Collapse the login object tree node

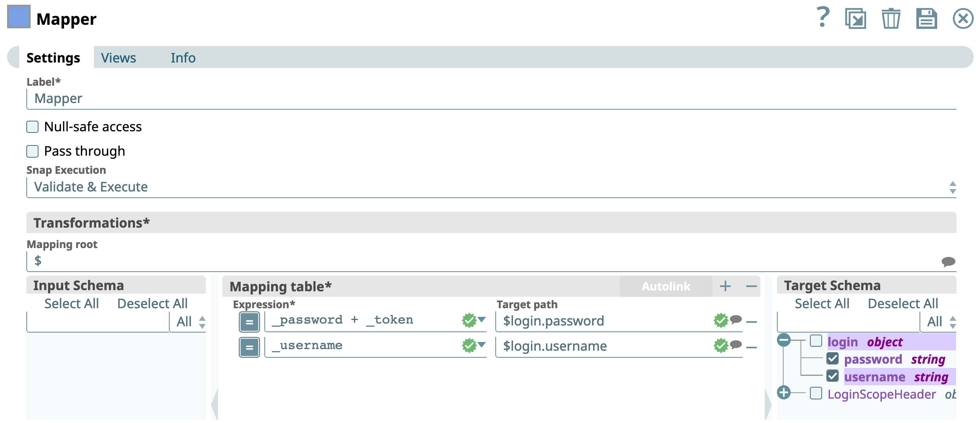784,340
